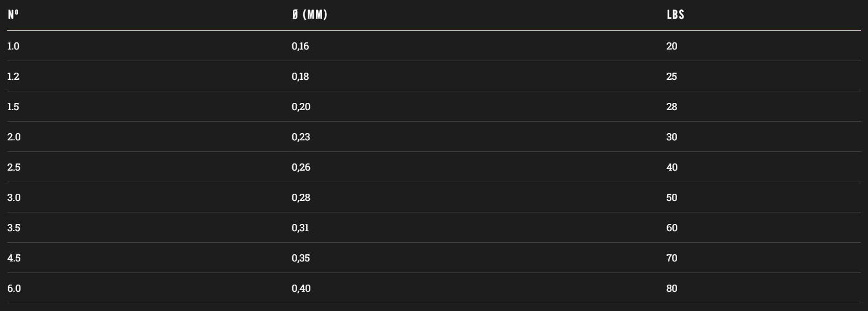The width and height of the screenshot is (868, 311).
Task: Click the Nº column header
Action: [13, 15]
